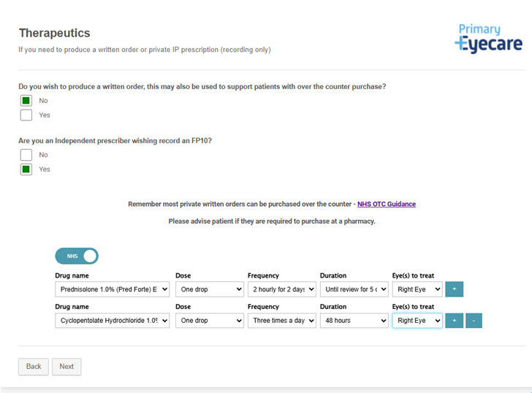Select Yes for Independent prescriber FP10
The height and width of the screenshot is (393, 532).
point(26,169)
